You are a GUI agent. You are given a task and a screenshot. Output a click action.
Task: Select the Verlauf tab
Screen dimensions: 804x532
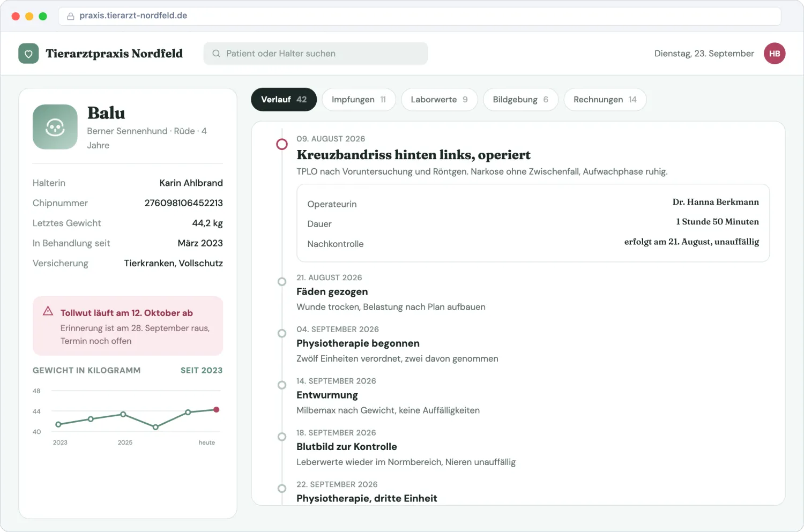point(284,100)
